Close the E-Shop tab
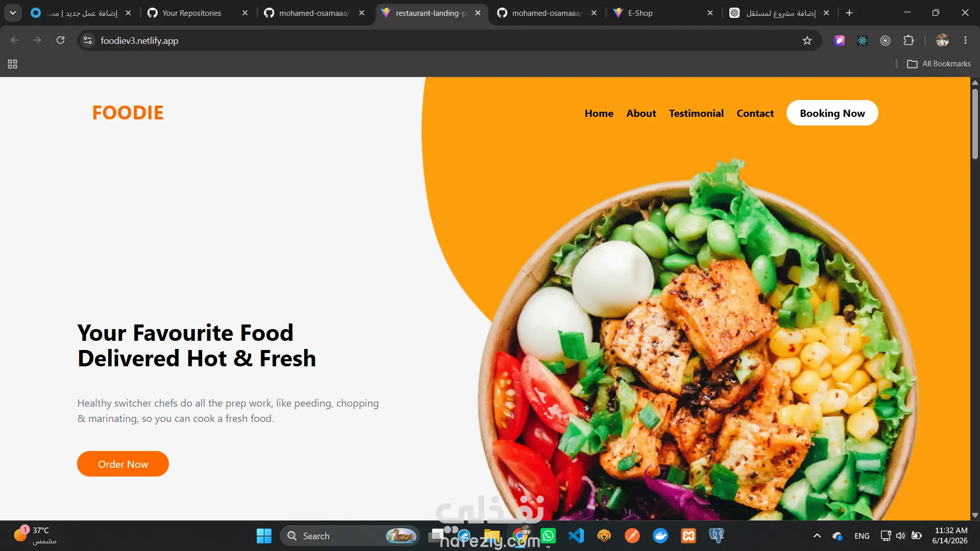 point(710,13)
